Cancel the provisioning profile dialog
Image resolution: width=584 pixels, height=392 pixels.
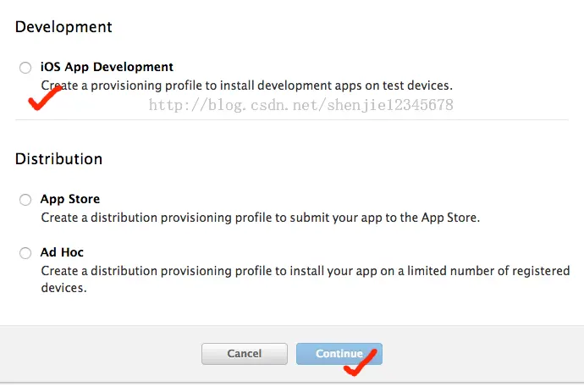(245, 354)
